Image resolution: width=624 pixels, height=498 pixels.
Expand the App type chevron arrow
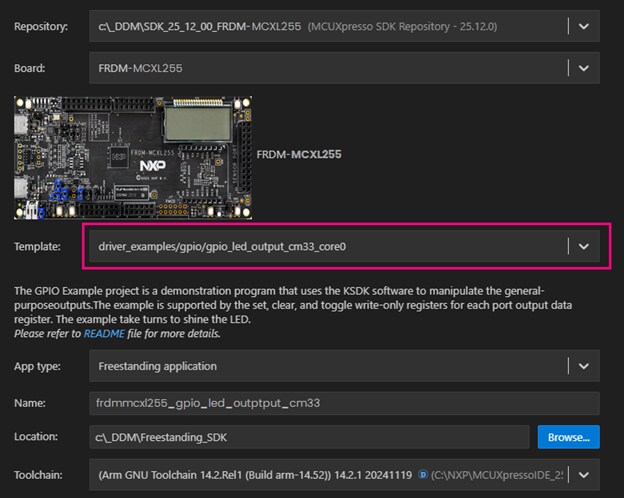pyautogui.click(x=583, y=366)
